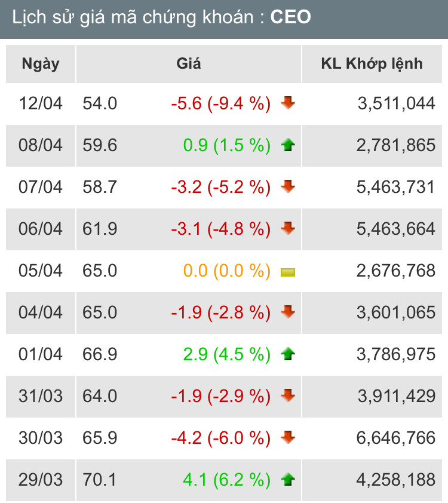
Task: Click the change value -3.2 (-5.2 %)
Action: tap(220, 187)
